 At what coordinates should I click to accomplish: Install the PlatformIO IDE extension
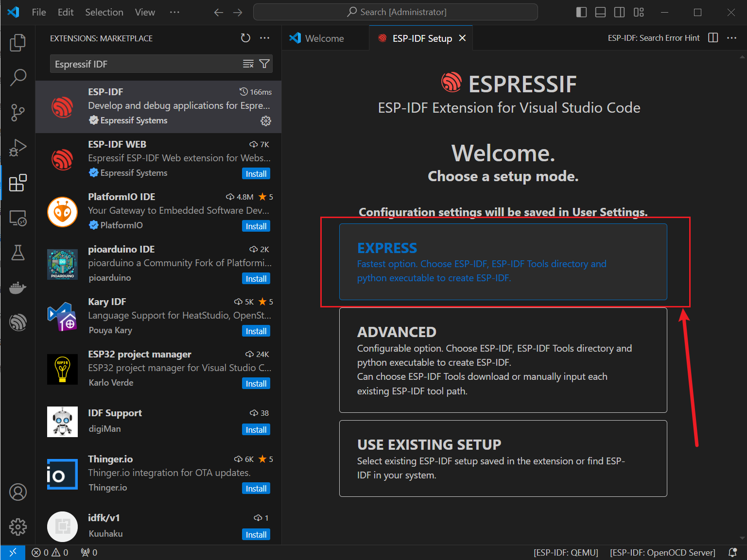(256, 226)
